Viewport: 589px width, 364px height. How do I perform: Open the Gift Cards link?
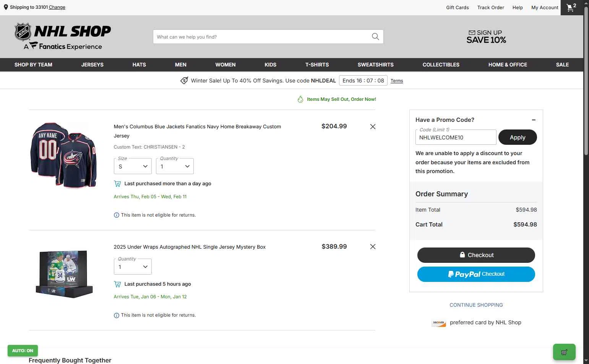pyautogui.click(x=458, y=8)
